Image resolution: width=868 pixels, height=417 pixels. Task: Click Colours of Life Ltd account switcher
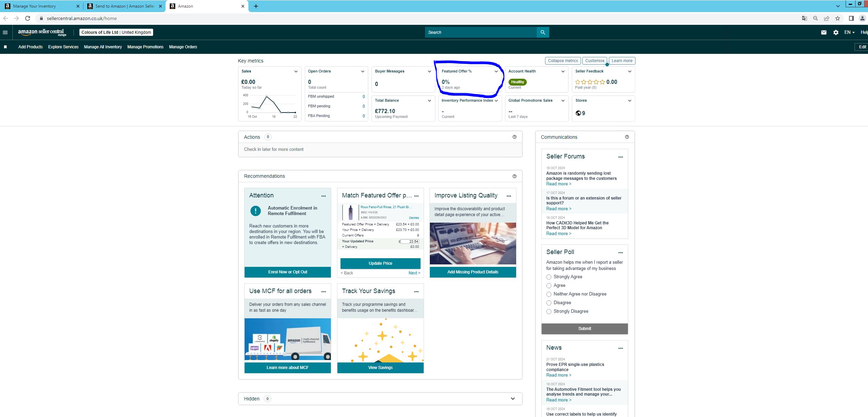click(116, 32)
